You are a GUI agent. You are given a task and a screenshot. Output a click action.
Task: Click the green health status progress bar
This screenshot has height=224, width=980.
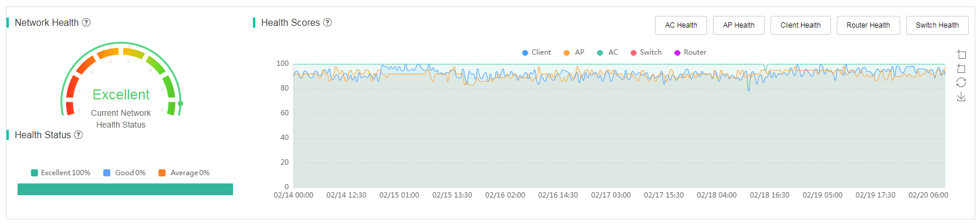tap(125, 189)
